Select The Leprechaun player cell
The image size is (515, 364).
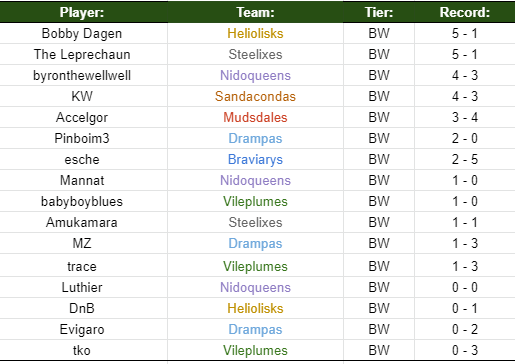pos(84,54)
